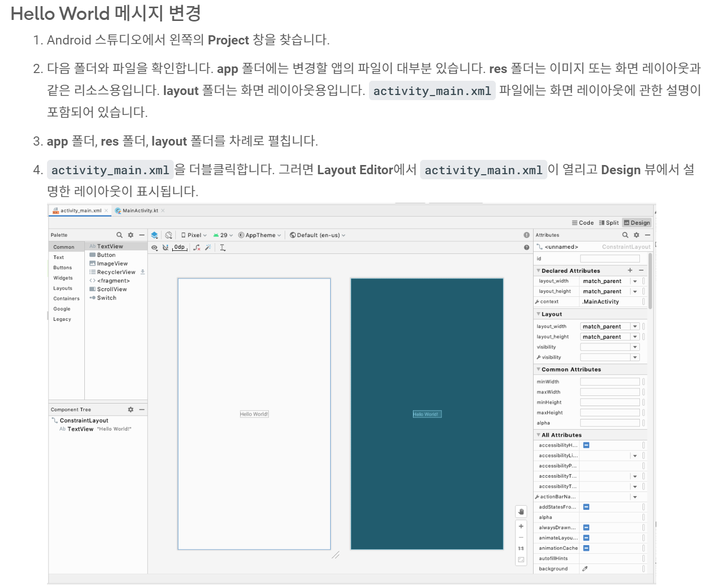Click the id input field
This screenshot has width=714, height=588.
610,258
